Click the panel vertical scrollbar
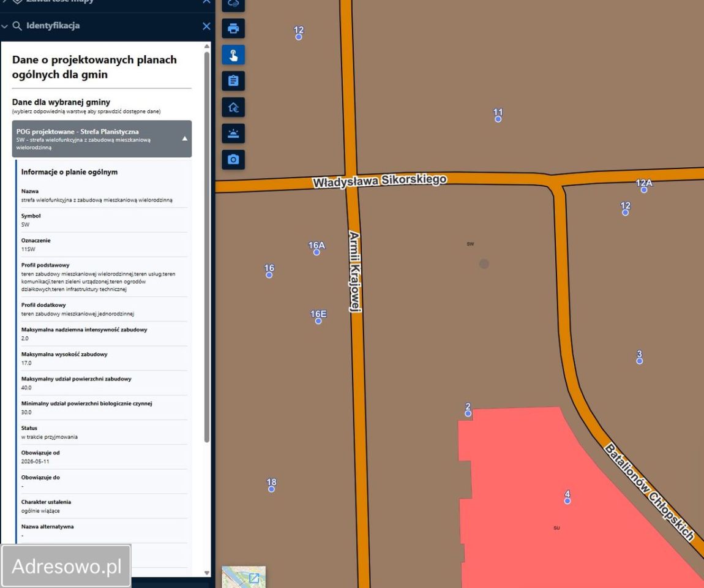The height and width of the screenshot is (588, 704). click(206, 247)
